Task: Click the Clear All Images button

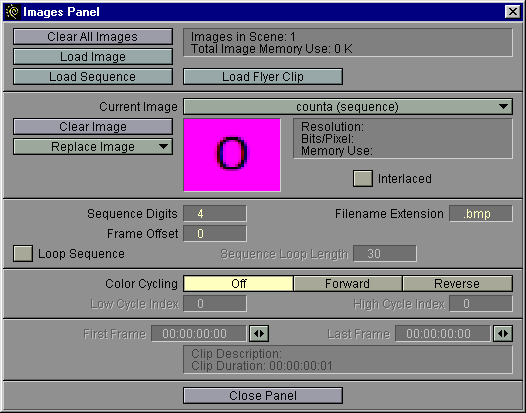Action: [93, 37]
